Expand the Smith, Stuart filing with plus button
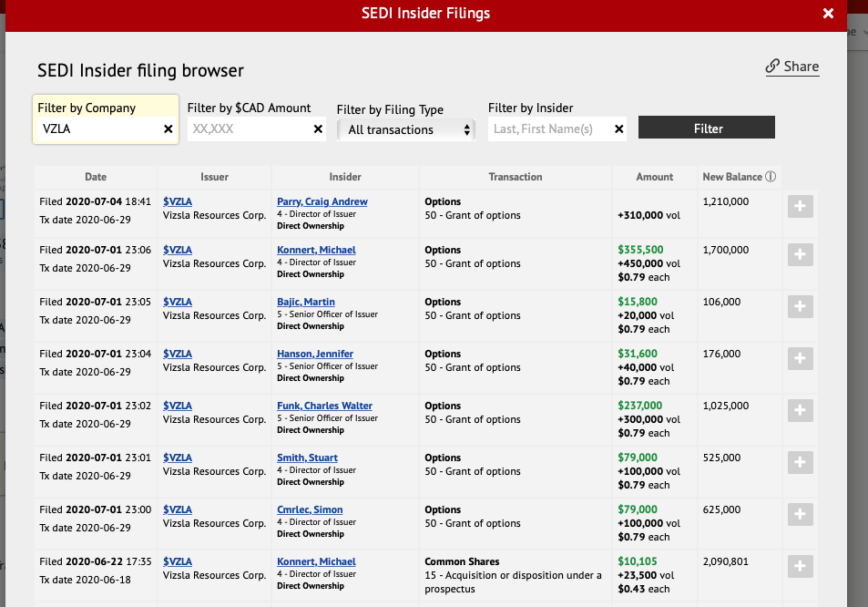The width and height of the screenshot is (868, 607). point(800,463)
